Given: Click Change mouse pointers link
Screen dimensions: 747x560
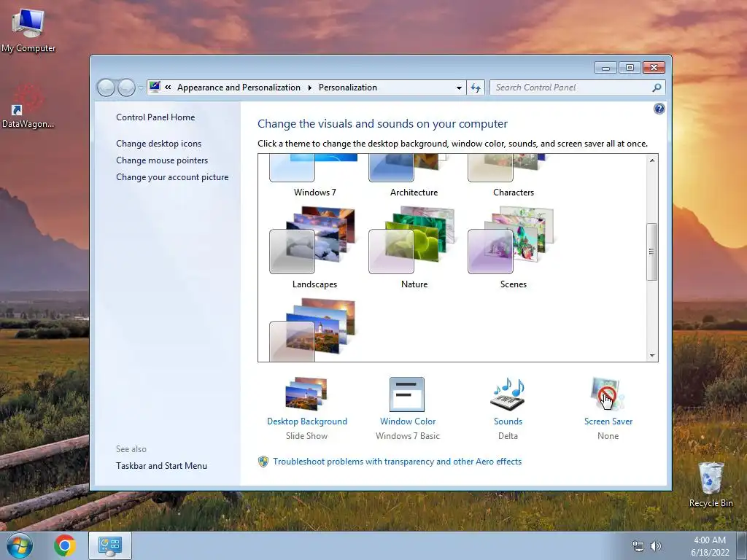Looking at the screenshot, I should (x=162, y=160).
